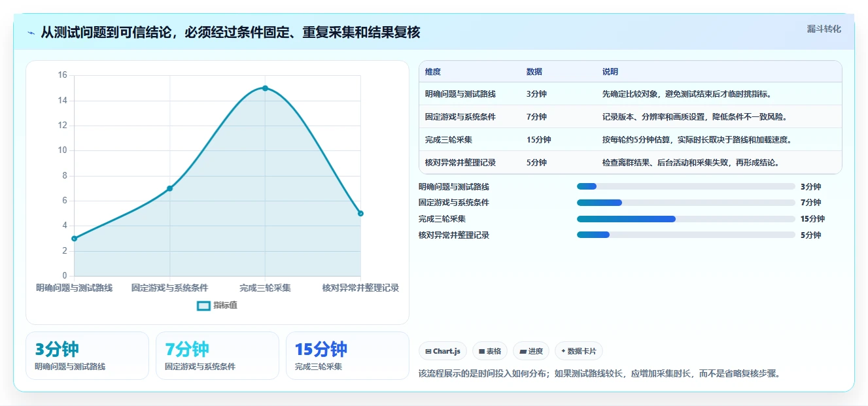Screen dimensions: 868x406
Task: Click the 固定游戏与系统条件 progress bar
Action: coord(686,203)
